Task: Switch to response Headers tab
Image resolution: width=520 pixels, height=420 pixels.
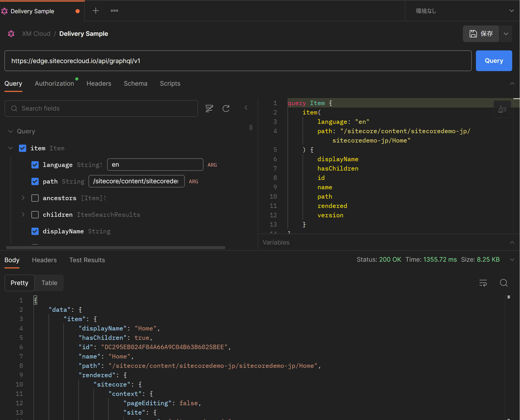Action: (44, 260)
